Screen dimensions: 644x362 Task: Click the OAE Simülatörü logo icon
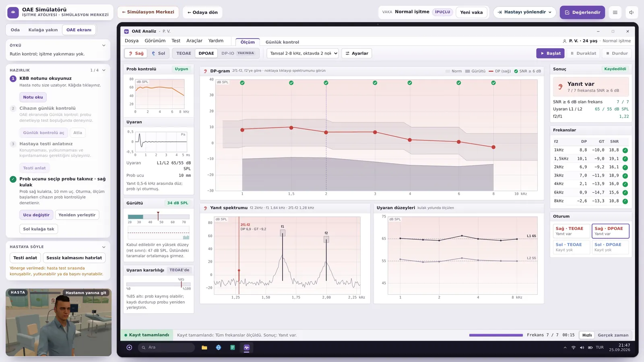13,12
